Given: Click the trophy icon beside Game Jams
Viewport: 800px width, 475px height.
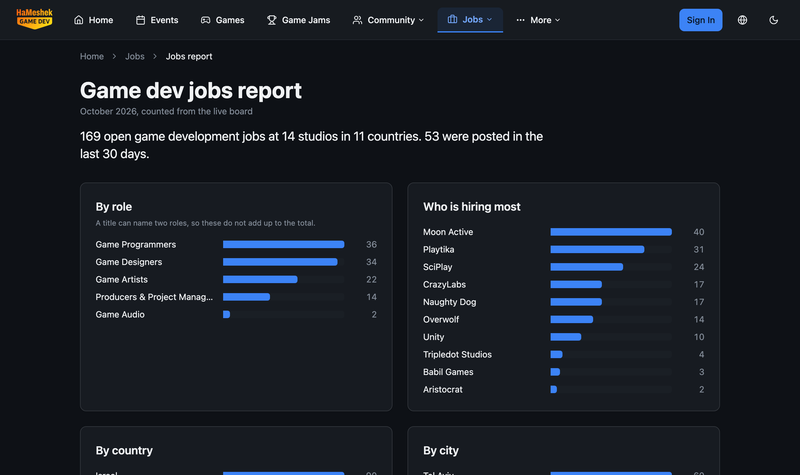Looking at the screenshot, I should tap(271, 20).
